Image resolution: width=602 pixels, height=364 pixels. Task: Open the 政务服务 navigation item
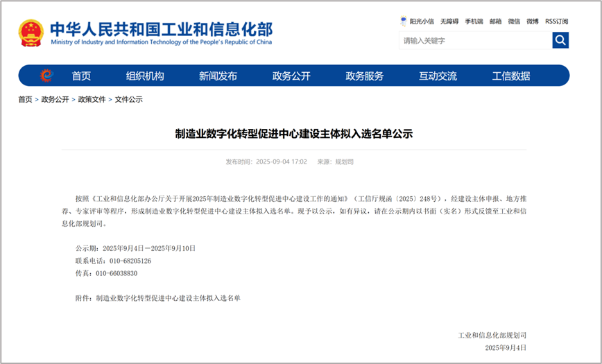365,76
